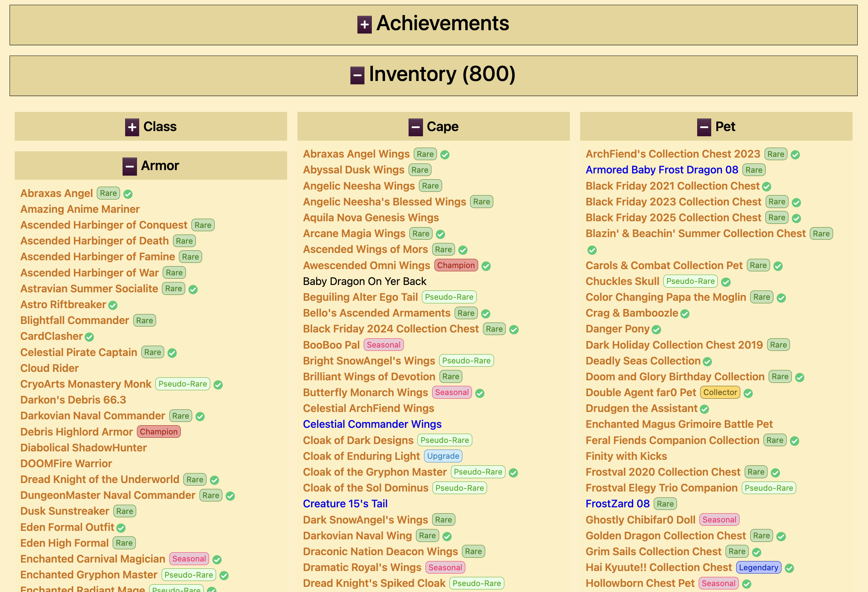Open the Creature 15's Tail link
Image resolution: width=868 pixels, height=592 pixels.
[345, 504]
